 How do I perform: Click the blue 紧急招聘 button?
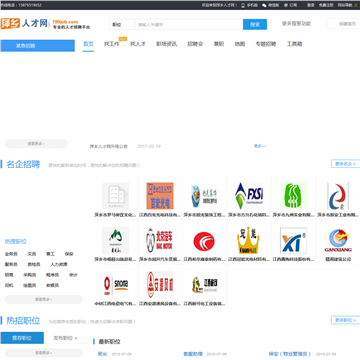tap(38, 46)
